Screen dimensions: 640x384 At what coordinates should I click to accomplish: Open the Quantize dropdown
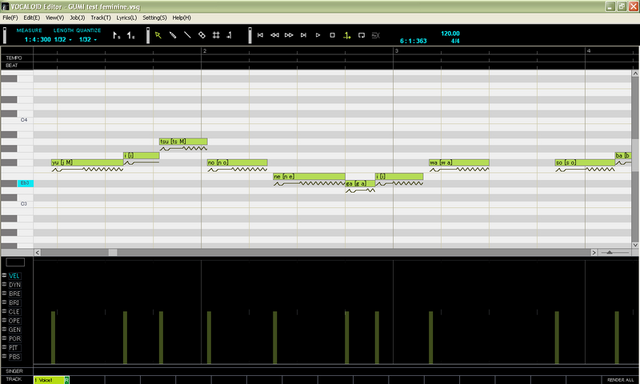tap(88, 40)
